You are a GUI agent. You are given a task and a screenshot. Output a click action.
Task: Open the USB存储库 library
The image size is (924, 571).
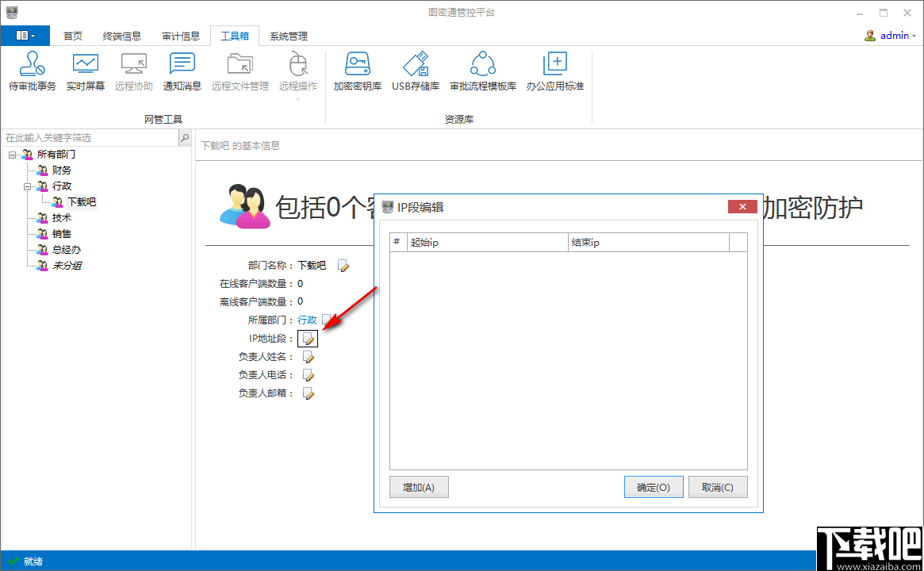[416, 71]
